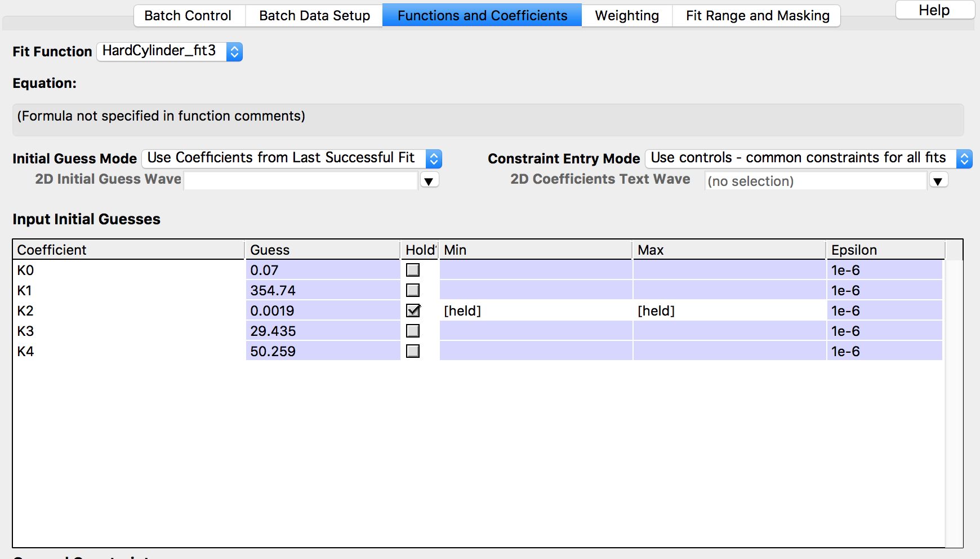Select the K0 guess value 0.07
This screenshot has height=559, width=980.
coord(323,270)
